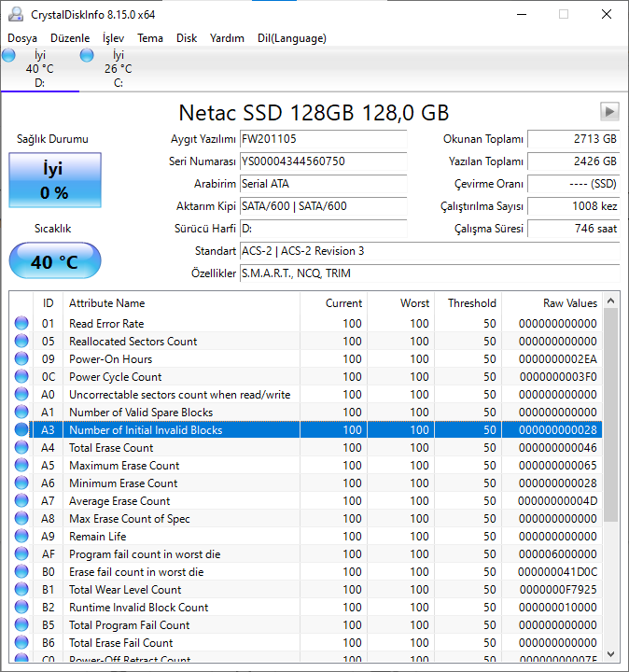Viewport: 629px width, 672px height.
Task: Click the Çalışma Süresi value 746 saat
Action: [574, 229]
